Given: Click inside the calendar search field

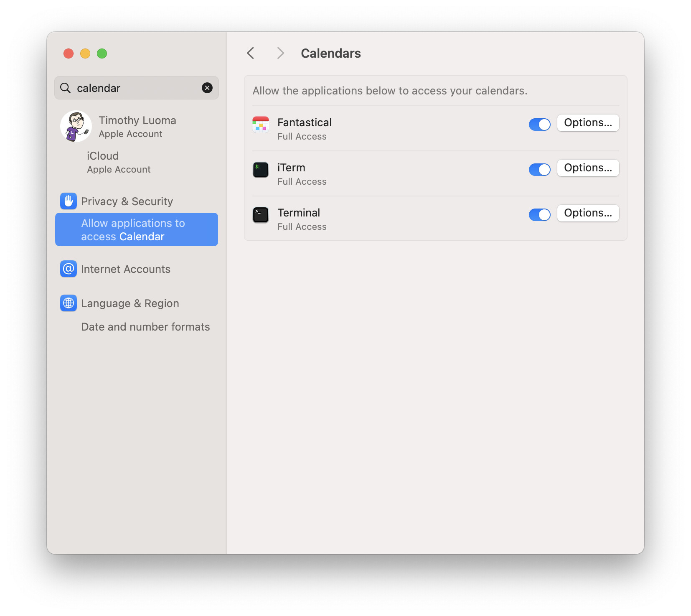Looking at the screenshot, I should click(137, 88).
